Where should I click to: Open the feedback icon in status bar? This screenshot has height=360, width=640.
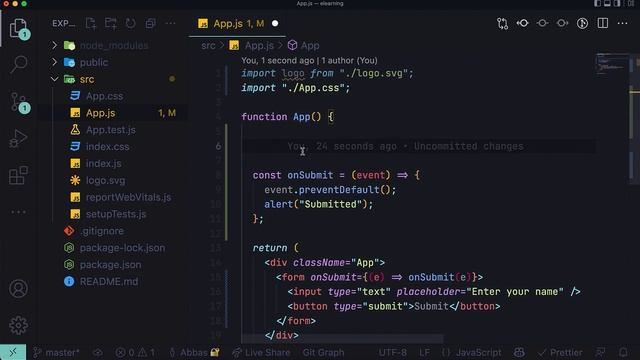[x=600, y=352]
